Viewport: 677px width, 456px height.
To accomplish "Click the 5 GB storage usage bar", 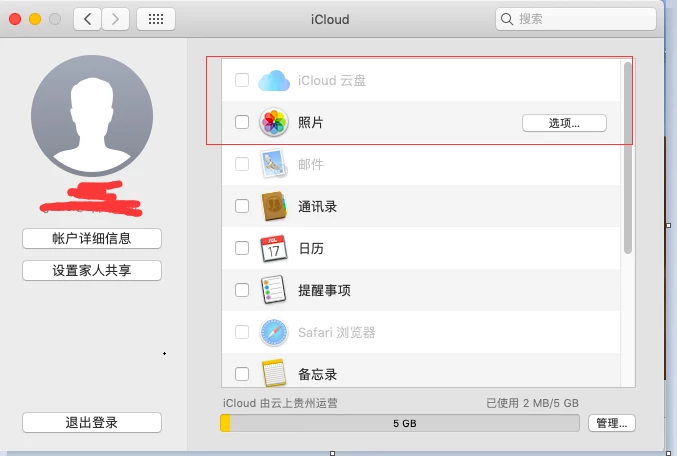I will coord(400,423).
